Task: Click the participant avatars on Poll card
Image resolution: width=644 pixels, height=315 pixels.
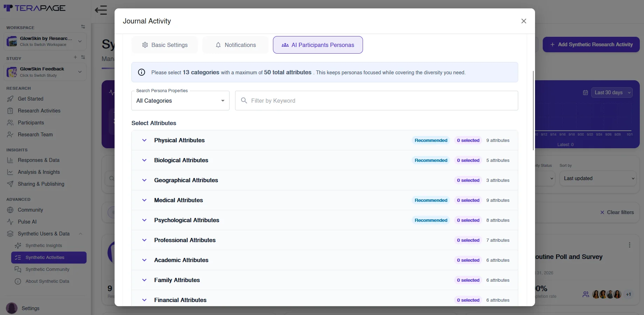Action: [607, 294]
